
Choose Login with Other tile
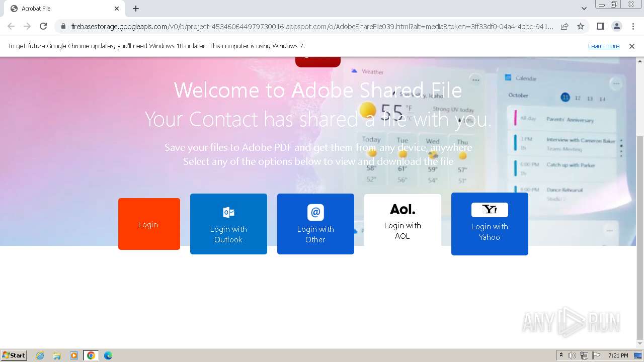[x=315, y=224]
